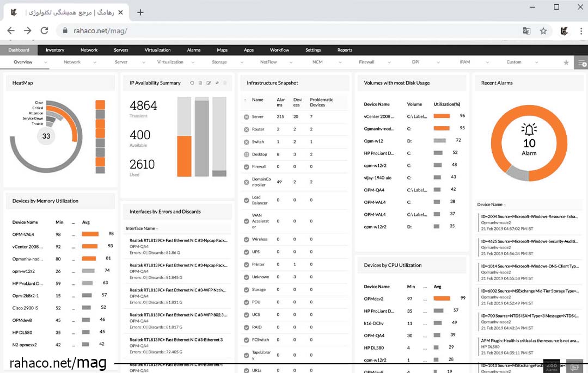Viewport: 588px width, 373px height.
Task: Click the Server status icon in Infrastructure Snapshot
Action: tap(246, 117)
